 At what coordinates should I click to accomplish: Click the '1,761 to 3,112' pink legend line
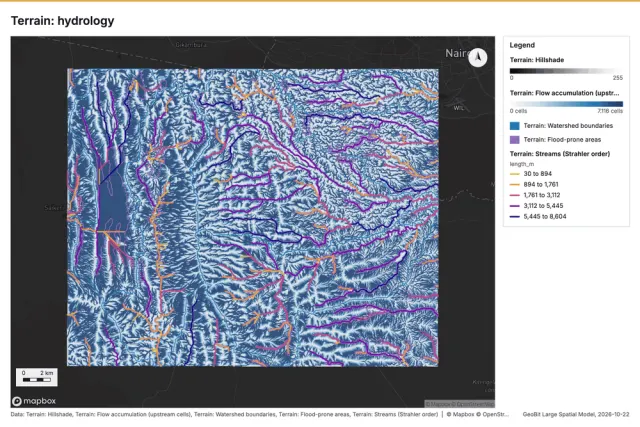pos(515,195)
